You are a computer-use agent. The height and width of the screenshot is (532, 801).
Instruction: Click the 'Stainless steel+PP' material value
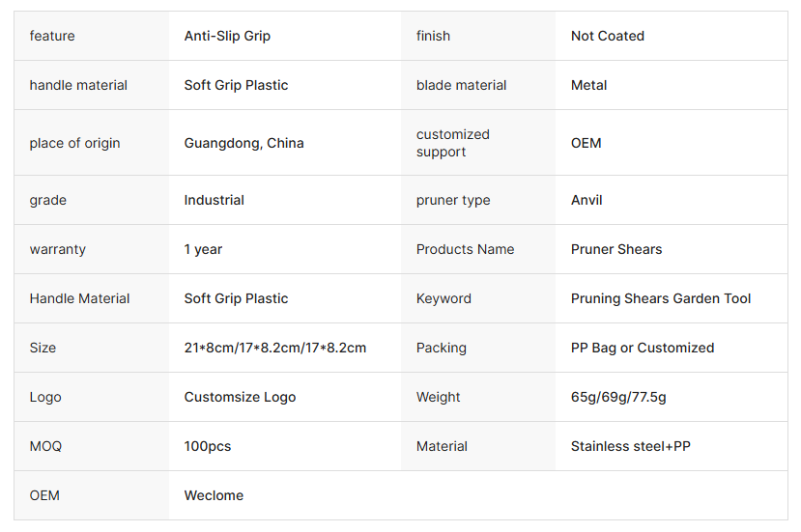click(x=630, y=446)
